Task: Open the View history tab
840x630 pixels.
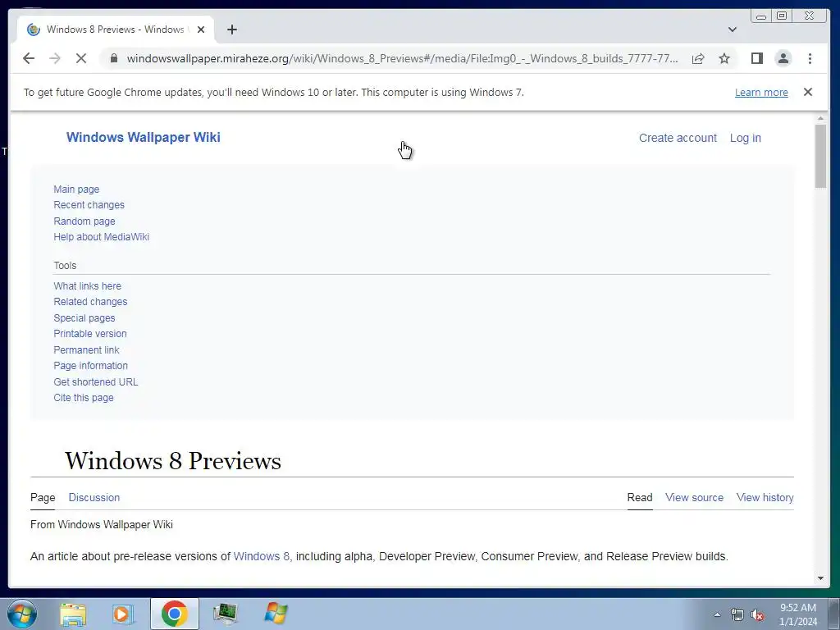Action: 765,498
